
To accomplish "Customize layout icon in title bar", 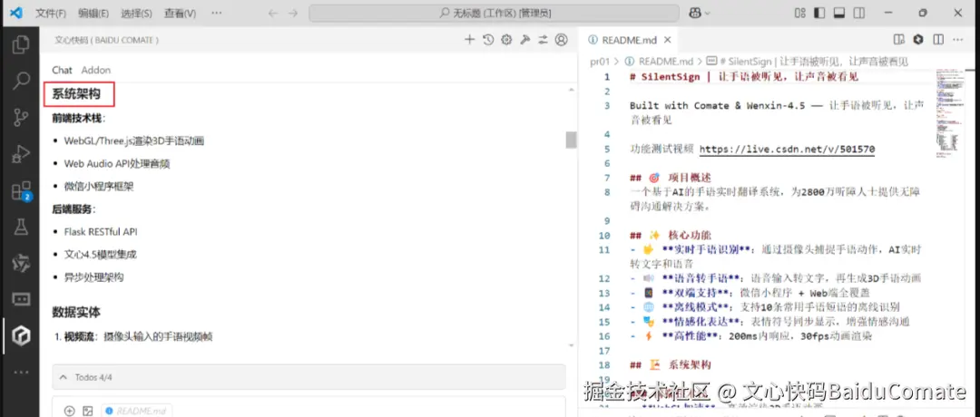I will pyautogui.click(x=800, y=13).
